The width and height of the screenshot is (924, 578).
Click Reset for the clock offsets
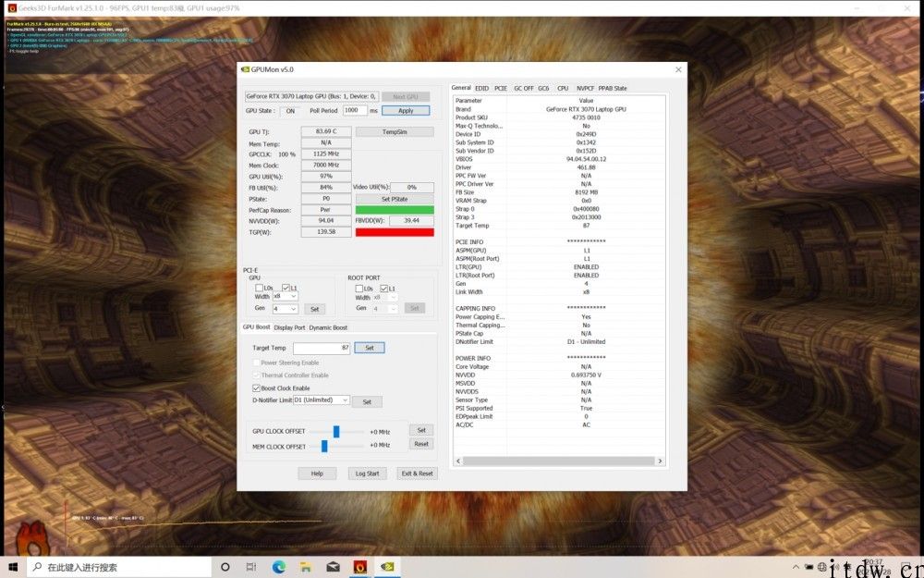[421, 444]
